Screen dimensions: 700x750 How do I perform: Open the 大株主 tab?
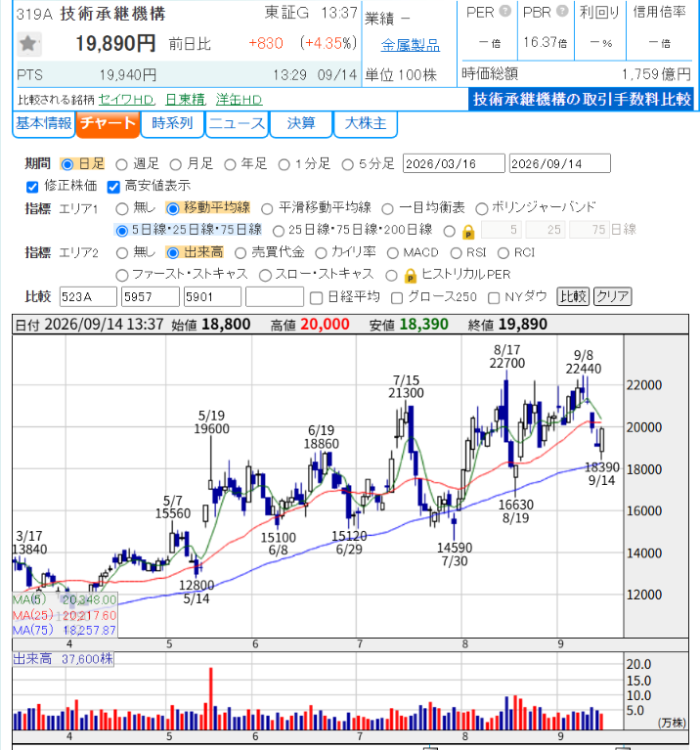[x=366, y=124]
